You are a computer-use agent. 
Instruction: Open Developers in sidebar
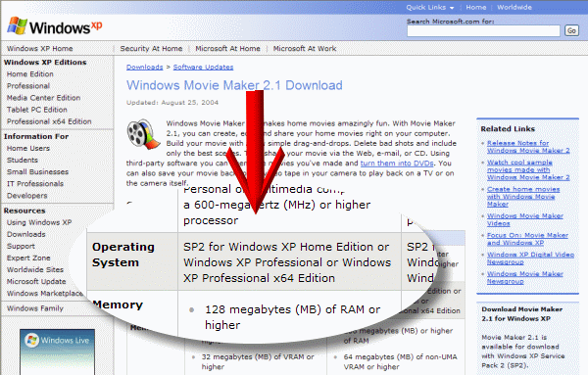(27, 196)
